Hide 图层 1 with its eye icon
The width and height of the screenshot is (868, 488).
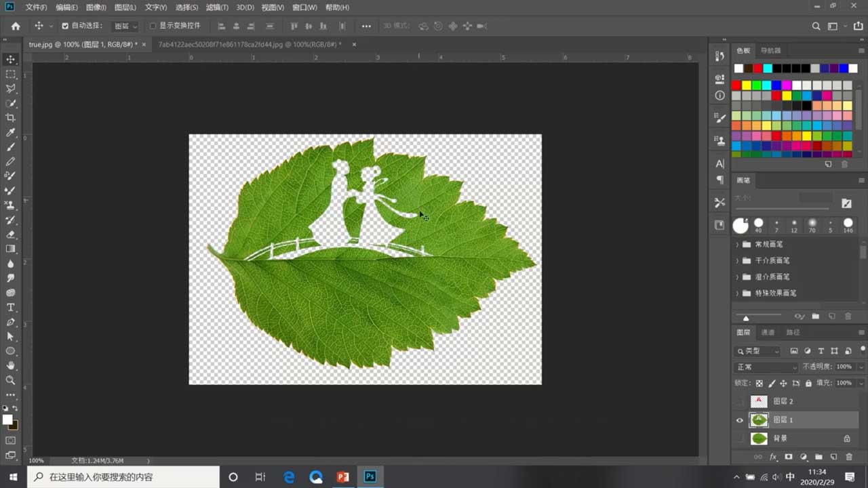tap(739, 420)
